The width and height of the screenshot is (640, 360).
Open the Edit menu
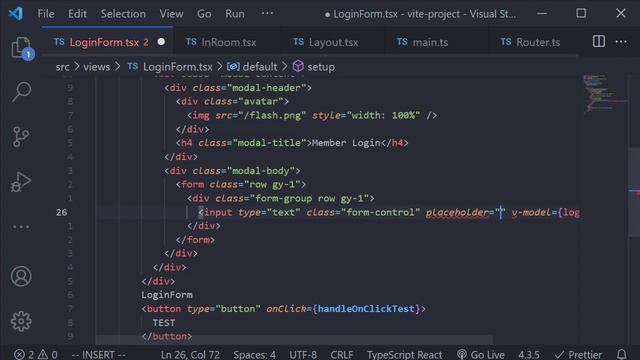[x=77, y=13]
